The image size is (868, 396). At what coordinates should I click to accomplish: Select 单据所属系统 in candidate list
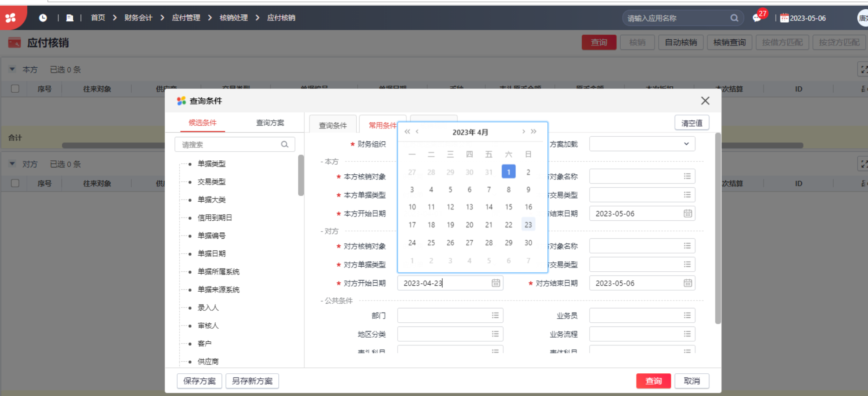coord(218,271)
